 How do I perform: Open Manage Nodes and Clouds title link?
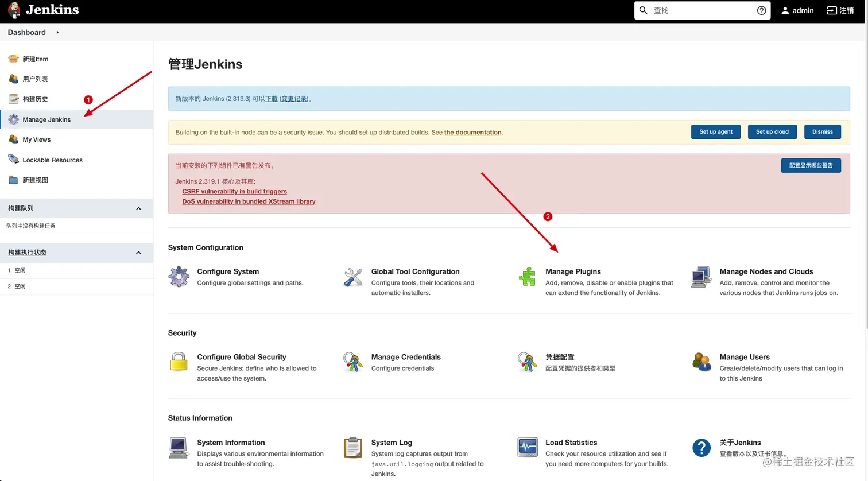pyautogui.click(x=766, y=271)
